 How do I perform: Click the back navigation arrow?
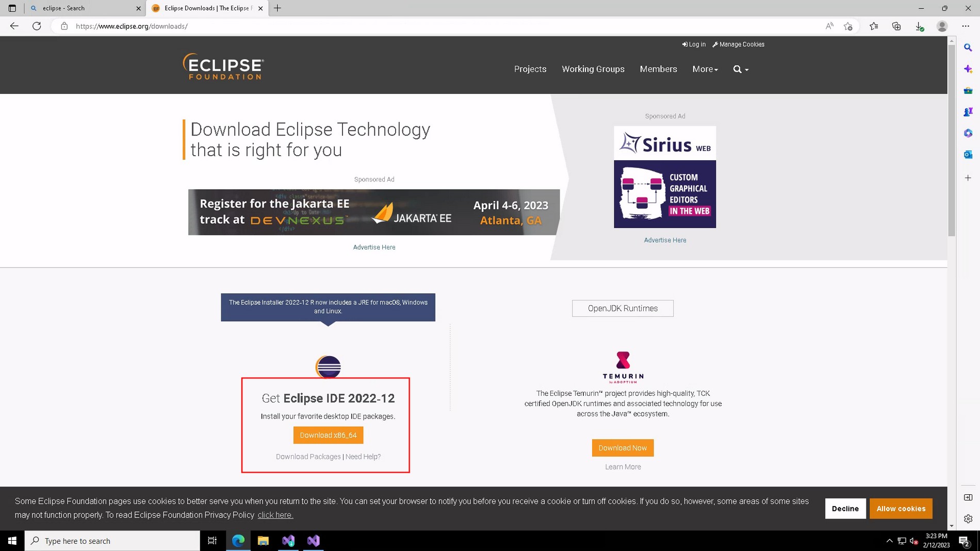[x=14, y=26]
